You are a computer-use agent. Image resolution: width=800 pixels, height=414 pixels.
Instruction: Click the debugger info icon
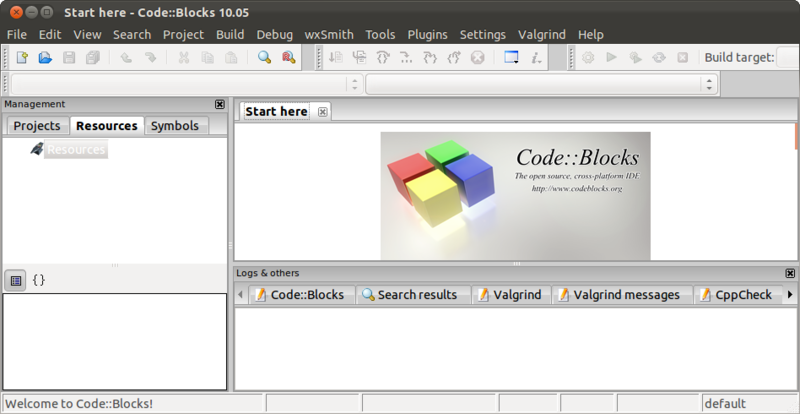(x=535, y=57)
